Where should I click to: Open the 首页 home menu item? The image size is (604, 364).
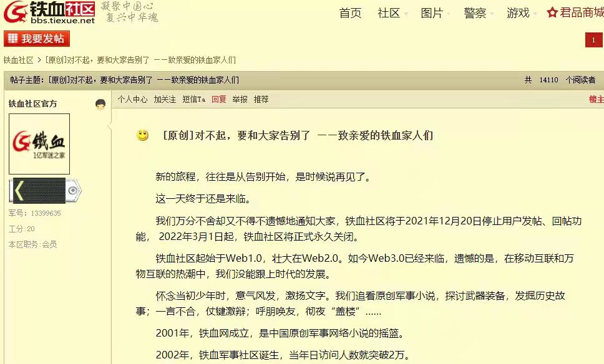coord(350,13)
